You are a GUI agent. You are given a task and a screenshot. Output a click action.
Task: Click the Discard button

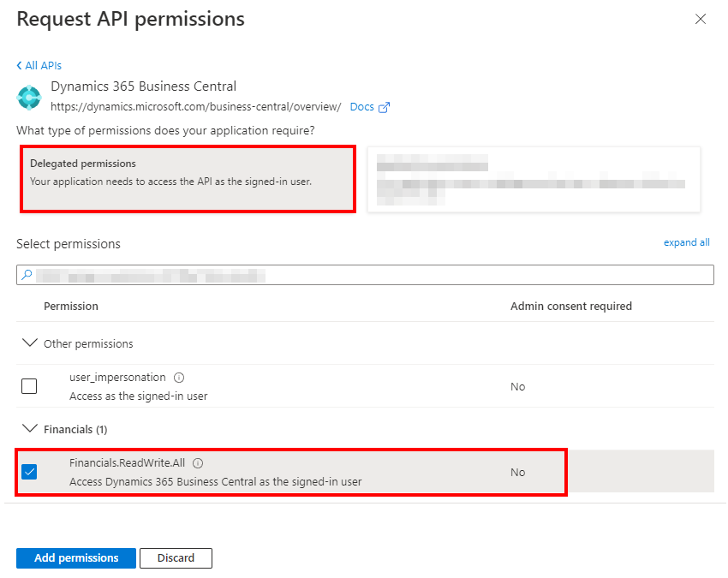[176, 557]
